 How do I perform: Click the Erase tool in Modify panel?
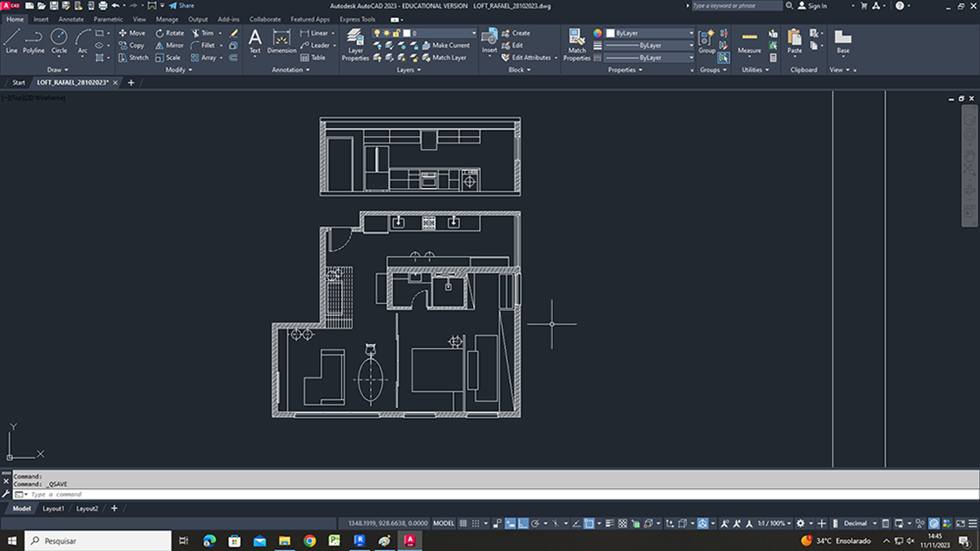(233, 33)
